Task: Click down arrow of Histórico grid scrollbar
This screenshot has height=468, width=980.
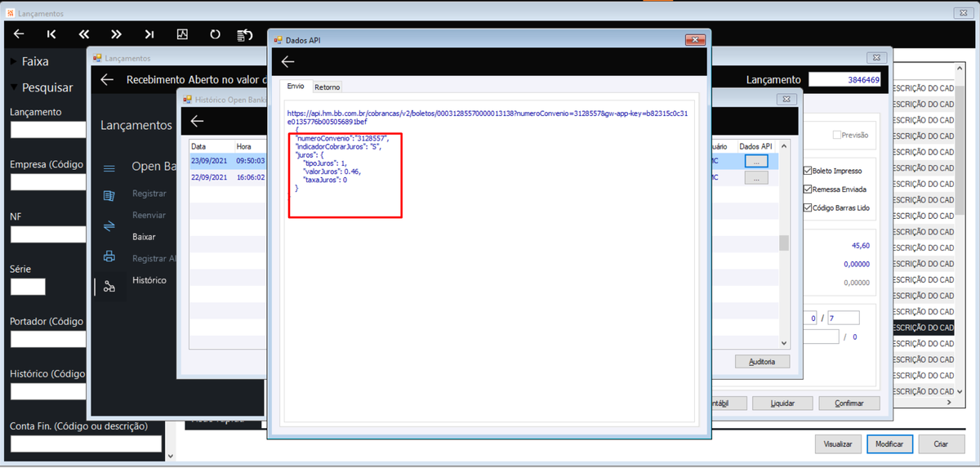Action: [784, 344]
